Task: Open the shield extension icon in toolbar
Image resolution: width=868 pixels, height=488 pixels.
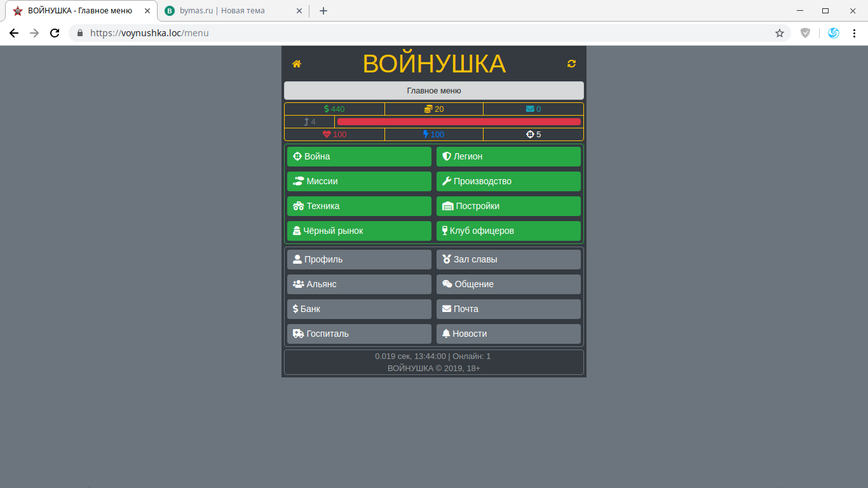Action: pyautogui.click(x=805, y=33)
